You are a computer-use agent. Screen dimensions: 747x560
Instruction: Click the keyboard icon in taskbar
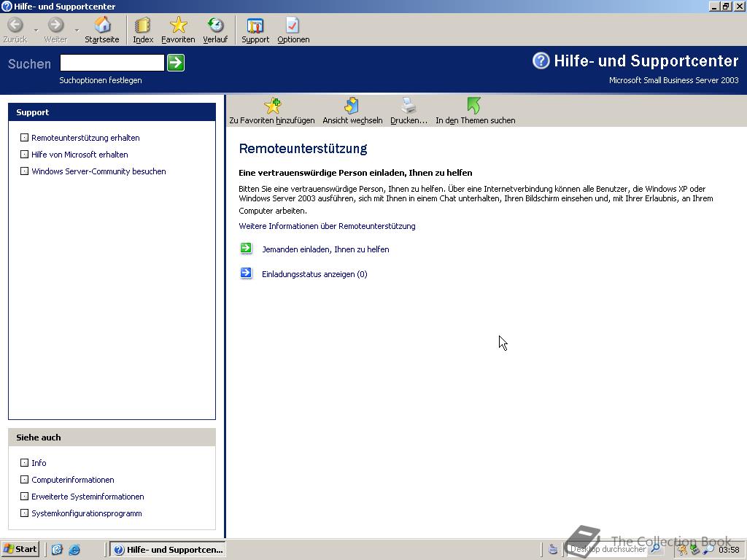(x=553, y=550)
